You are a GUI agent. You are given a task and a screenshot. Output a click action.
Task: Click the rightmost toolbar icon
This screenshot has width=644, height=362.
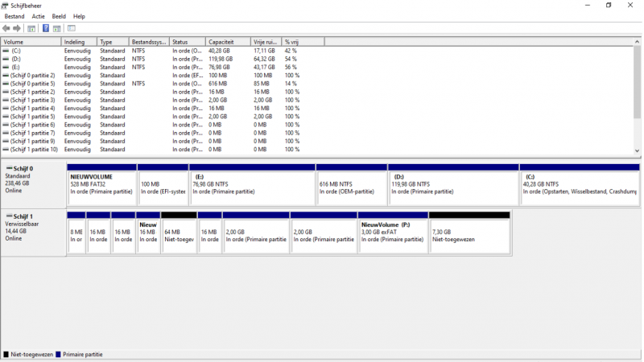click(x=71, y=29)
